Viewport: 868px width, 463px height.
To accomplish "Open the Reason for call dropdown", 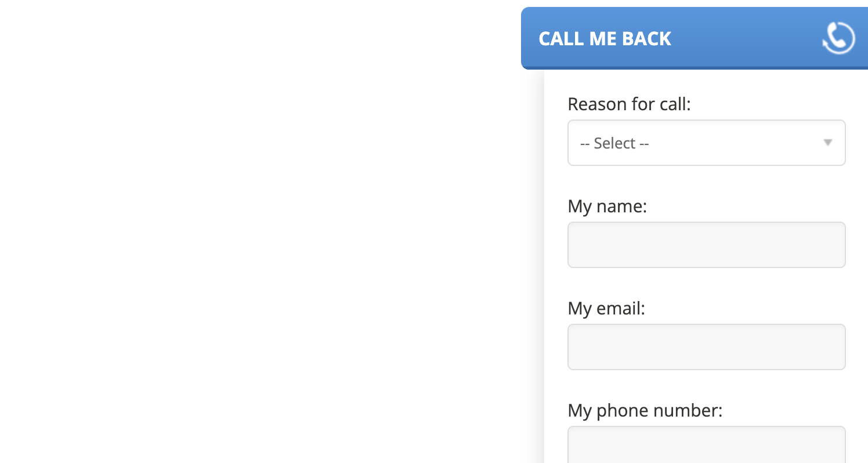I will tap(706, 143).
